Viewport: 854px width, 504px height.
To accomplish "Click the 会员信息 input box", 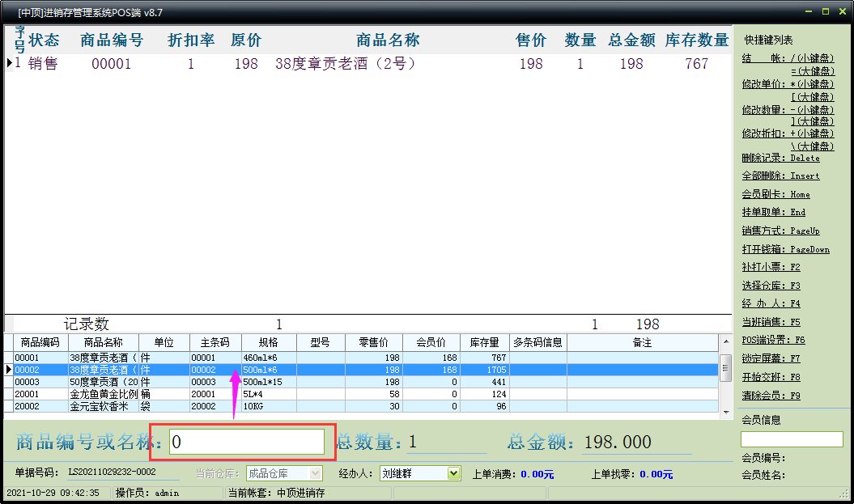I will [x=792, y=439].
